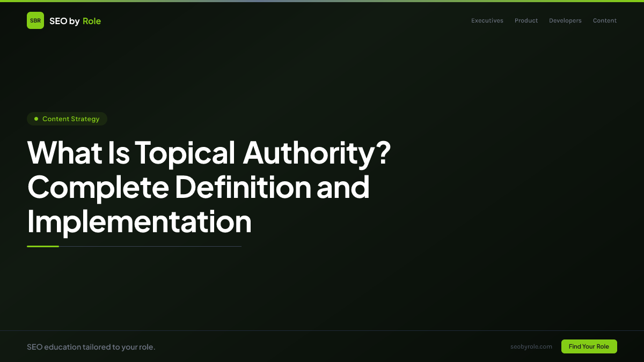Screen dimensions: 644x362
Task: Select the Content Strategy pill label text
Action: (x=71, y=119)
